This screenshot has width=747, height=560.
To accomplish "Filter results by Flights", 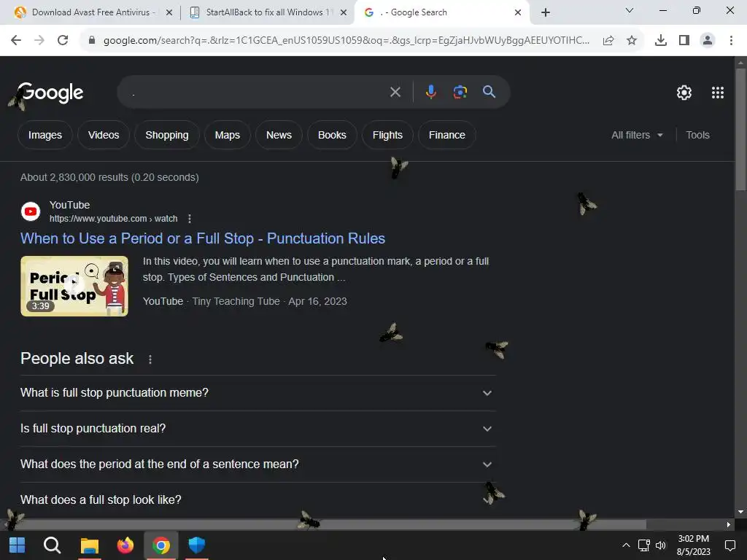I will [387, 135].
